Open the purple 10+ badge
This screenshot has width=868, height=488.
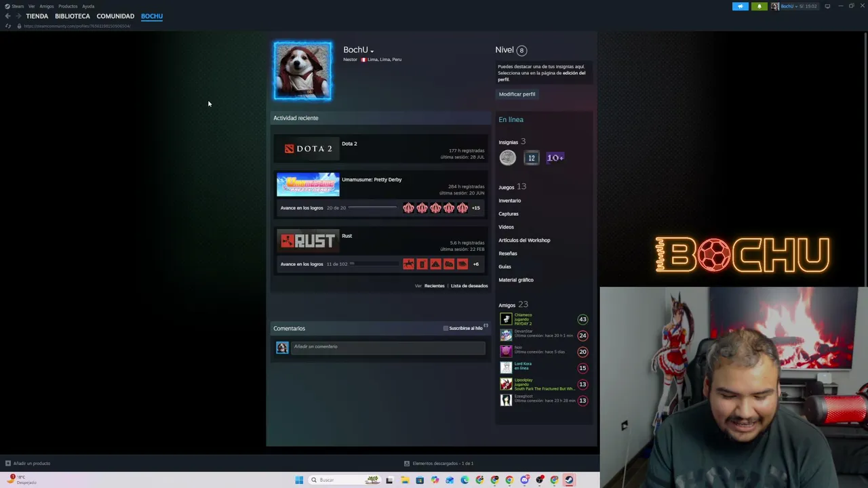pos(555,158)
